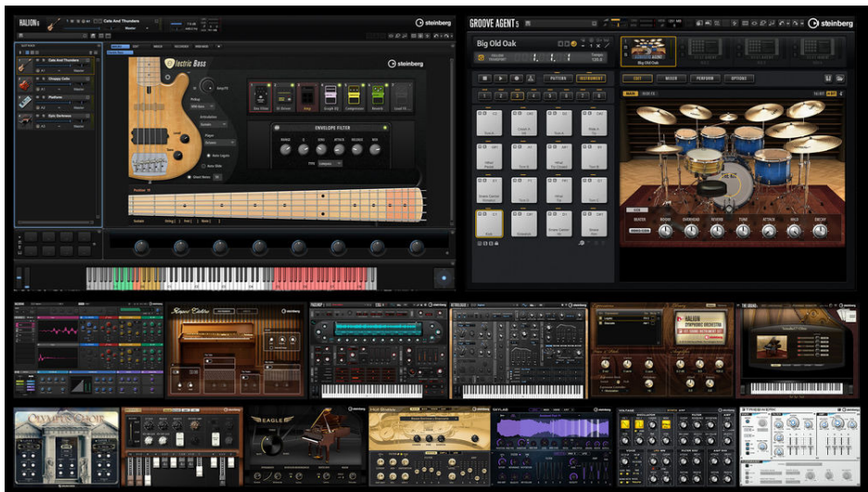The image size is (868, 492).
Task: Open the Ghost Notes value dropdown
Action: pyautogui.click(x=218, y=177)
